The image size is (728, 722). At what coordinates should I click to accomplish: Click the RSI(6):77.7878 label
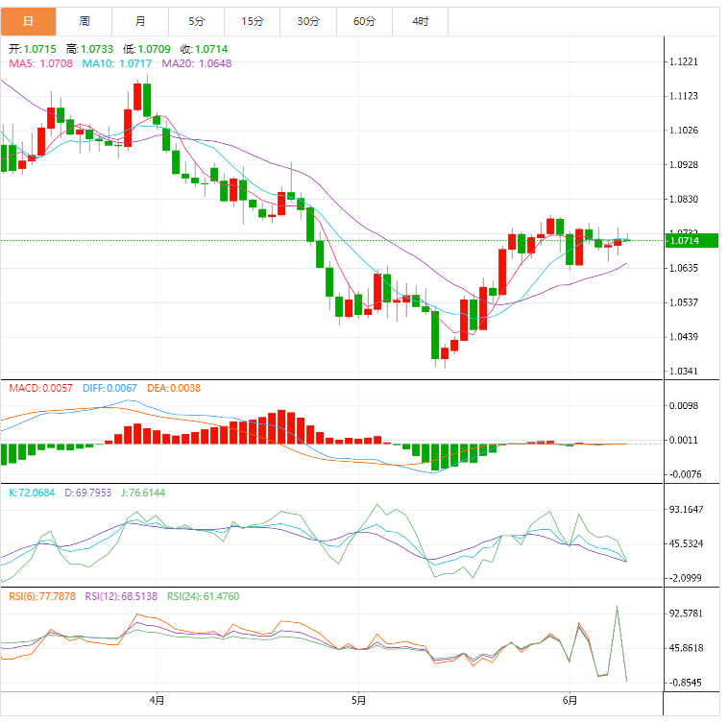(x=42, y=597)
